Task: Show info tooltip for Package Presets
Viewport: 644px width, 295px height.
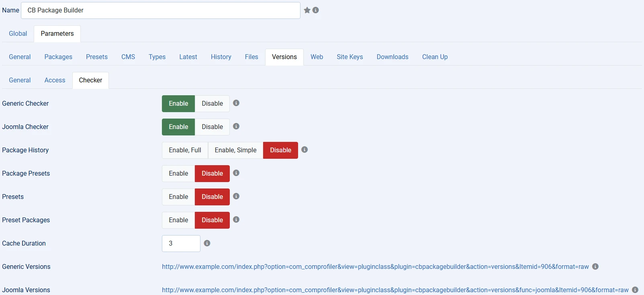Action: click(x=236, y=173)
